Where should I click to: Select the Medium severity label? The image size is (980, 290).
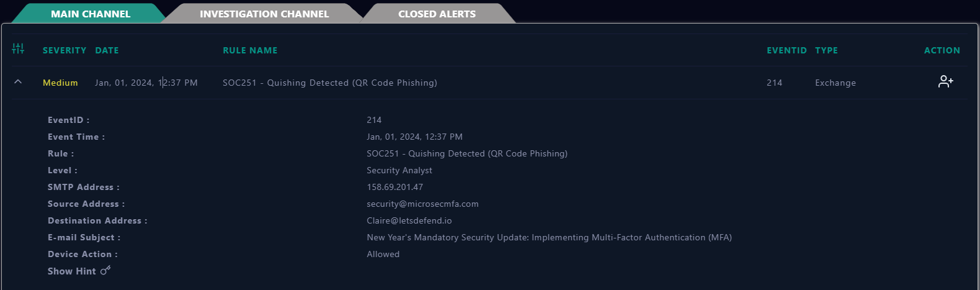click(60, 83)
